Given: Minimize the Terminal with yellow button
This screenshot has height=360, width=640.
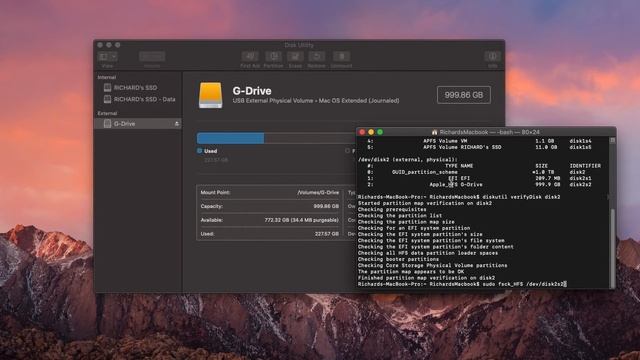Looking at the screenshot, I should point(371,132).
